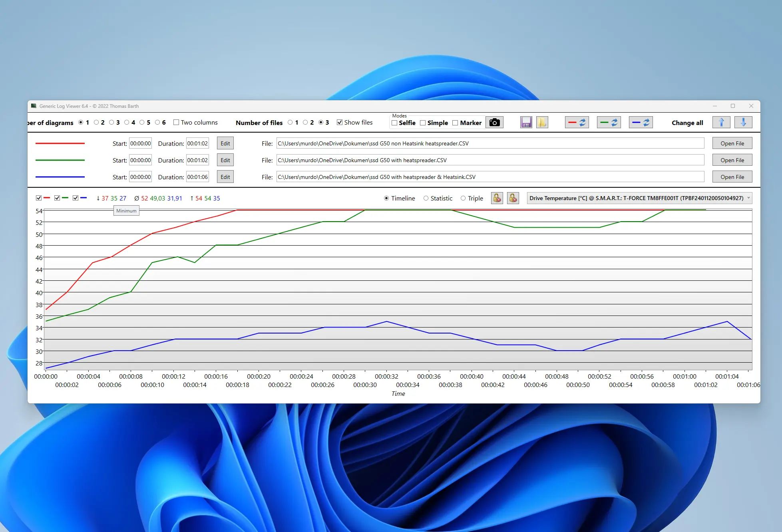The height and width of the screenshot is (532, 782).
Task: Click the Duration field of the blue row
Action: (197, 177)
